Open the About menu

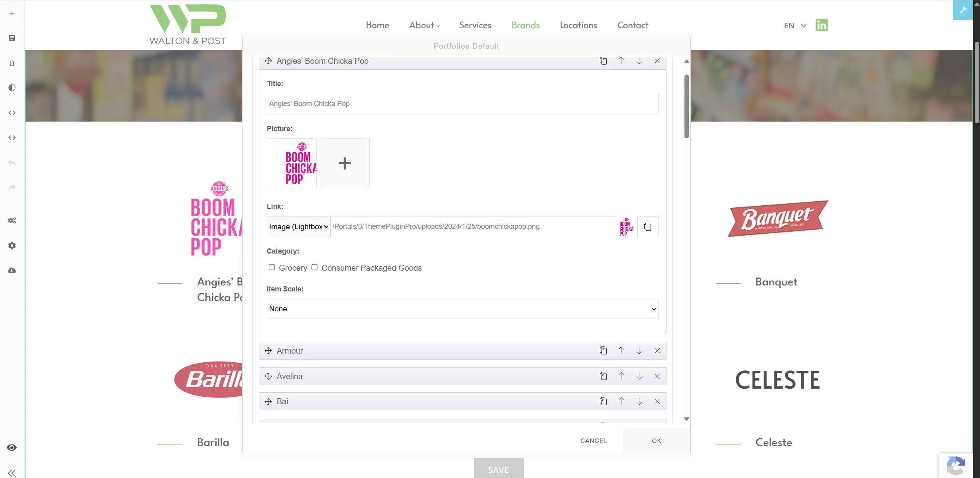(424, 25)
